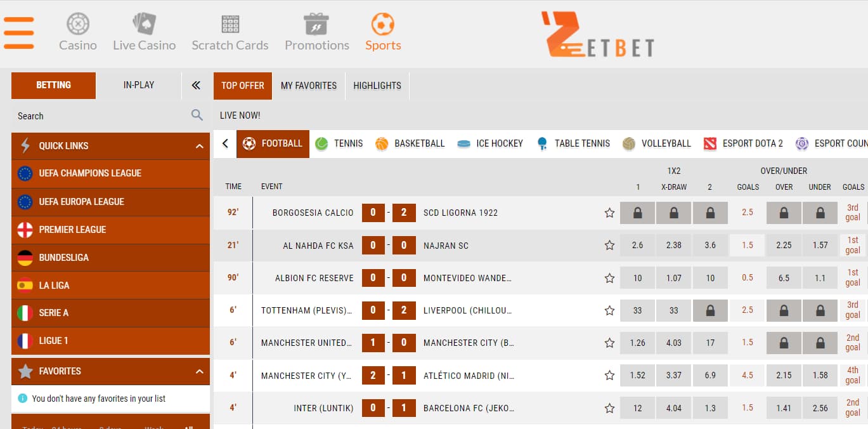The image size is (868, 429).
Task: Open the Promotions gift icon
Action: [316, 25]
